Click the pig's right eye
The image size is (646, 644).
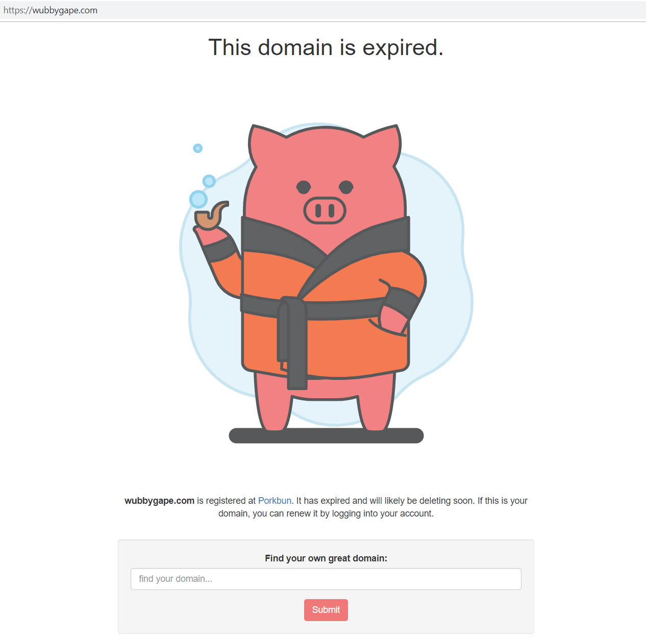coord(346,187)
